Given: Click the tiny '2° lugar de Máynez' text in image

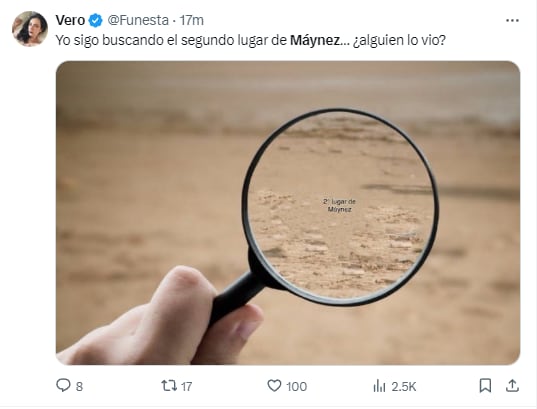Looking at the screenshot, I should tap(339, 205).
